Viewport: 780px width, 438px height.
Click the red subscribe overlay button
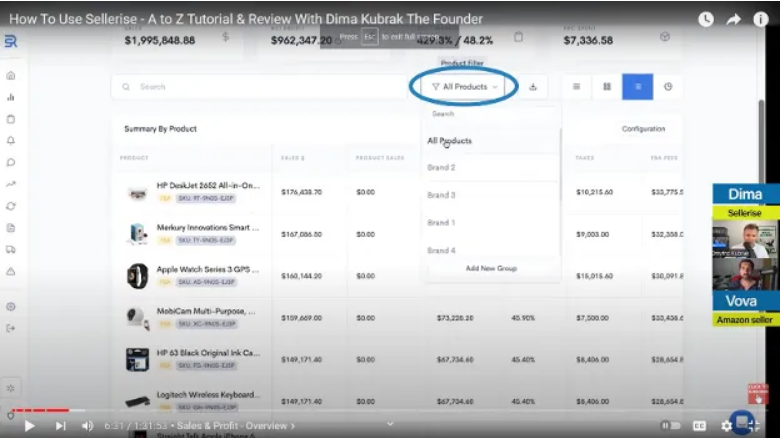pos(758,394)
